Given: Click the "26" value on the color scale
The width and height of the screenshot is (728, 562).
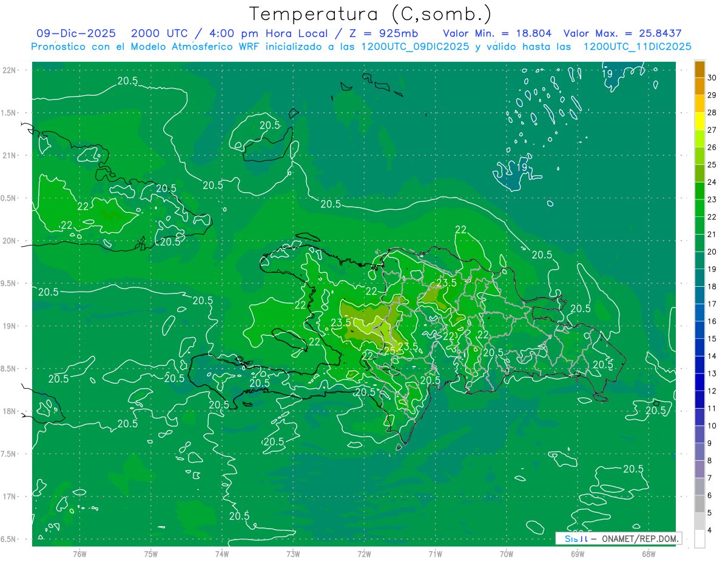Looking at the screenshot, I should [x=713, y=147].
